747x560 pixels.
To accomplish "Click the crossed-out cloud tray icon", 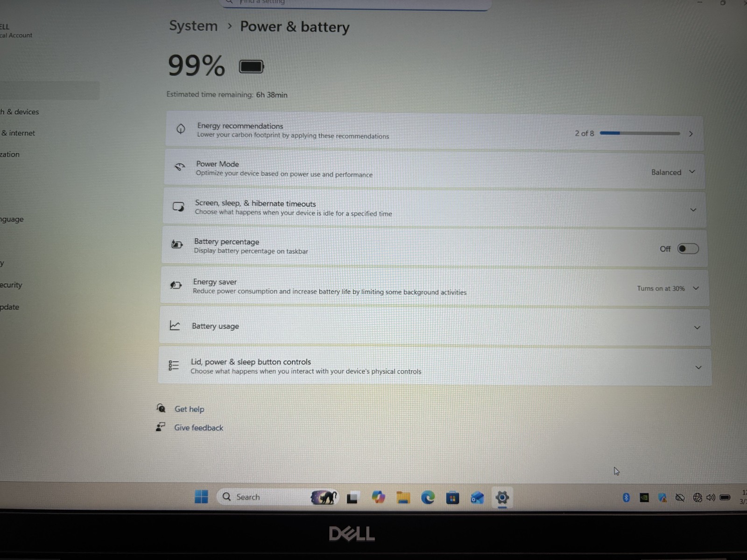I will [680, 498].
